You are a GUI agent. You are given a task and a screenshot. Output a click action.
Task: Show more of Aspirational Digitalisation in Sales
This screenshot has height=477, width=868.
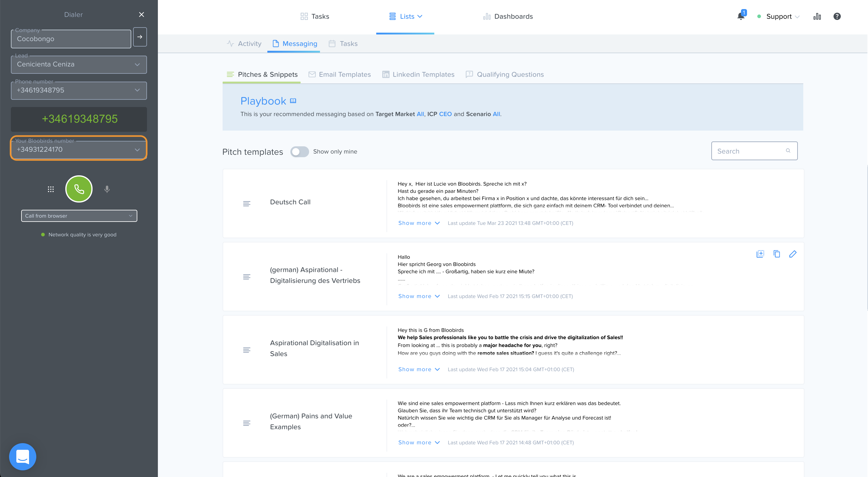(x=419, y=369)
